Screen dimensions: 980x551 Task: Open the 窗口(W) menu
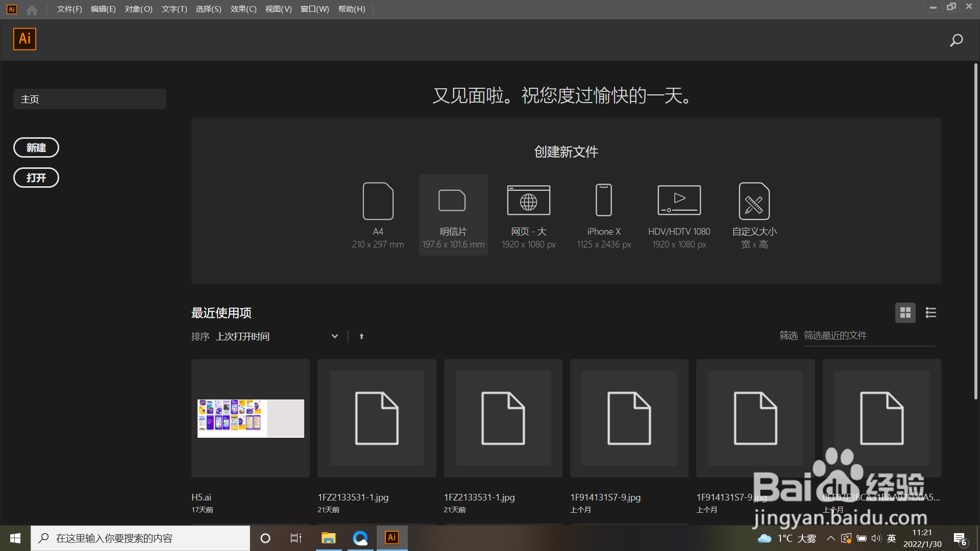tap(314, 9)
